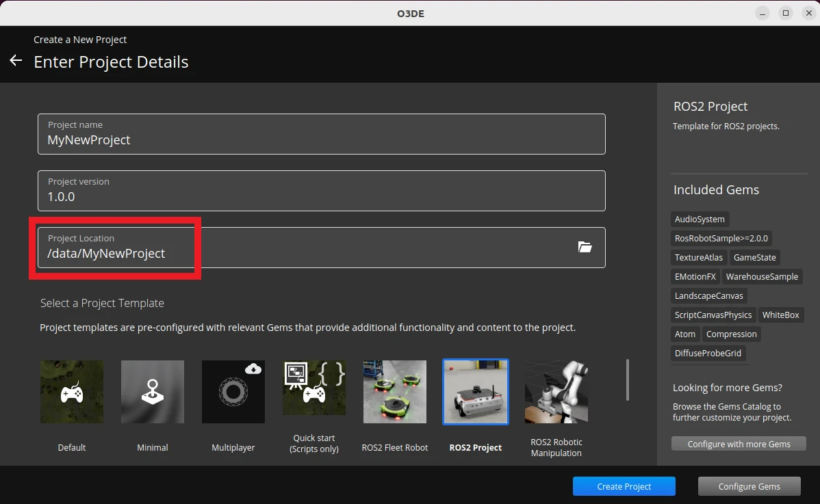Click the template list scrollbar
The width and height of the screenshot is (820, 504).
[628, 380]
